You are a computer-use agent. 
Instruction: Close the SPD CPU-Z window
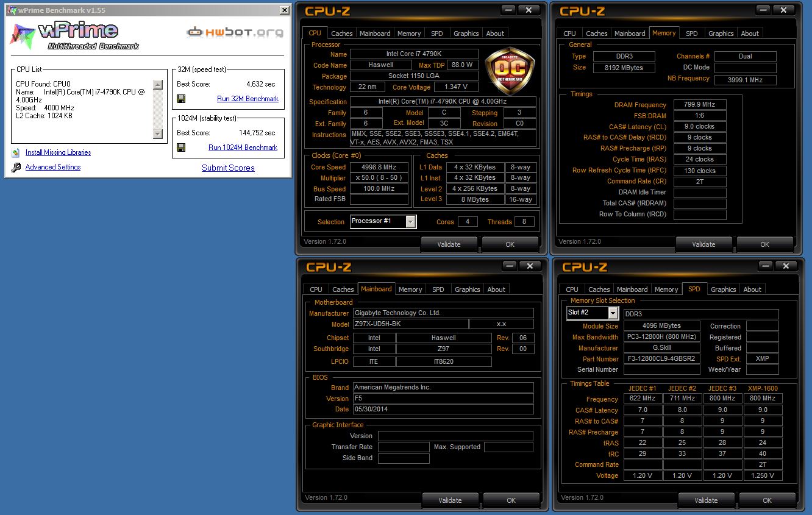786,266
